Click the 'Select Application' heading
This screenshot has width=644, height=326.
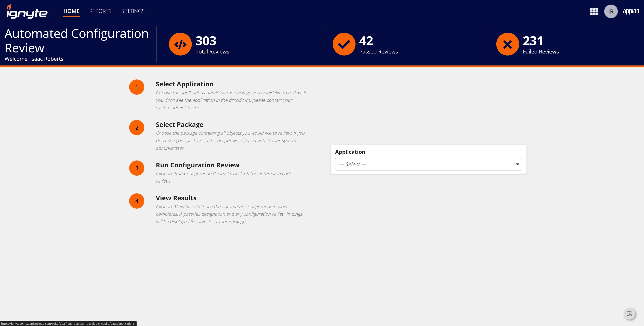[x=185, y=84]
